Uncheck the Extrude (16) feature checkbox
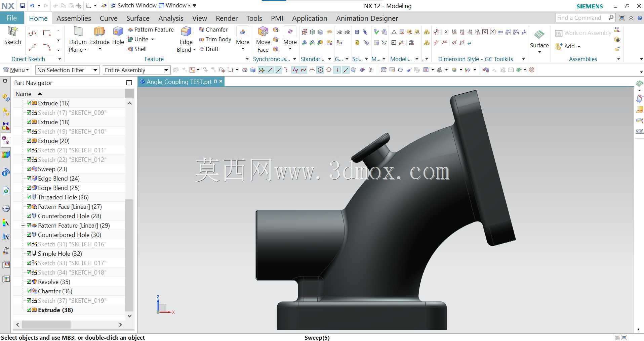 click(x=29, y=103)
